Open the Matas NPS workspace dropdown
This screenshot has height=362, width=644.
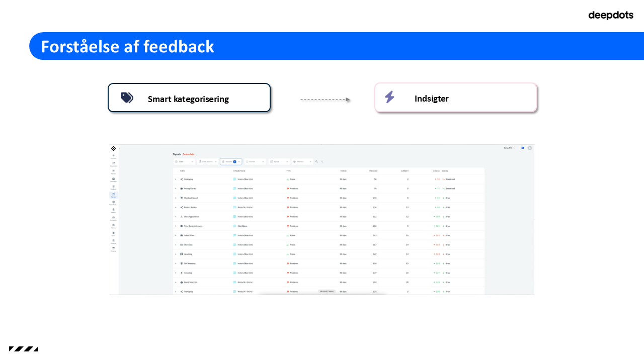pyautogui.click(x=509, y=148)
